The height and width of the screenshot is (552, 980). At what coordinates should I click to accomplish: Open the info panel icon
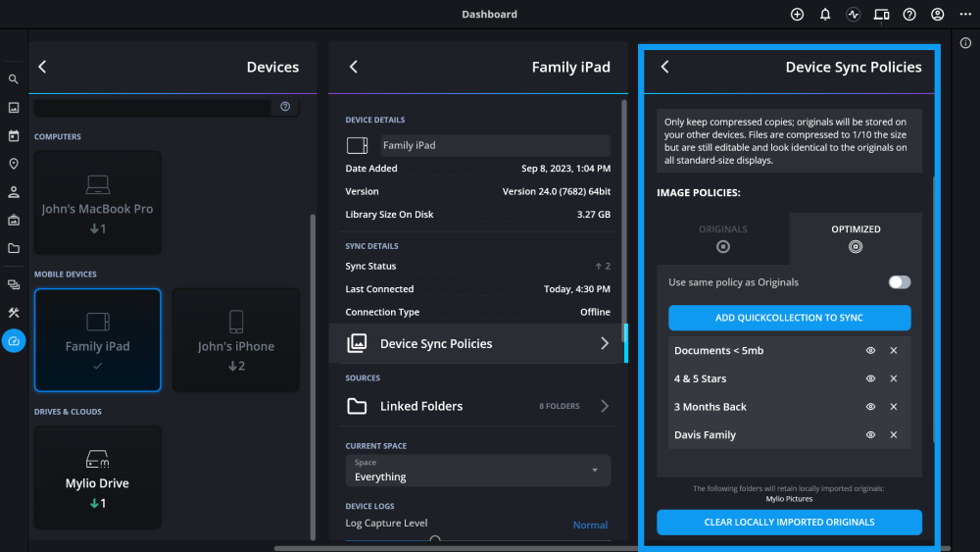965,43
